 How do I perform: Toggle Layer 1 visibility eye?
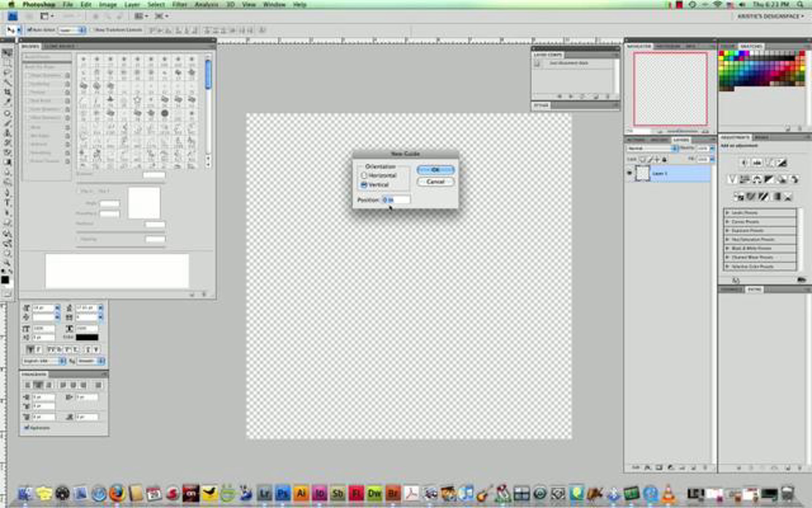pyautogui.click(x=629, y=173)
